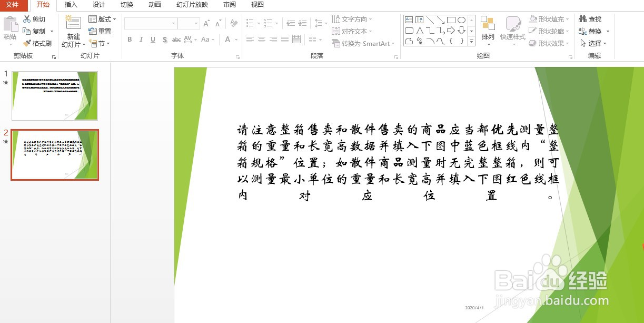Toggle text Shadow (S) formatting
644x323 pixels.
click(165, 40)
